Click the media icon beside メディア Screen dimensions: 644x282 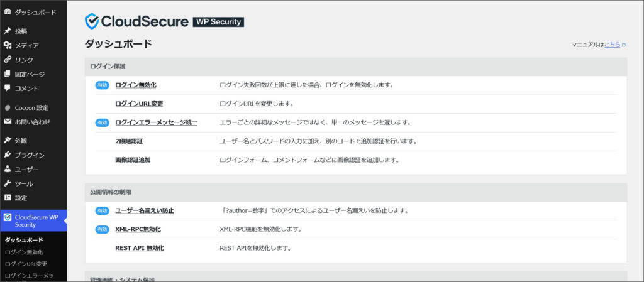[7, 45]
